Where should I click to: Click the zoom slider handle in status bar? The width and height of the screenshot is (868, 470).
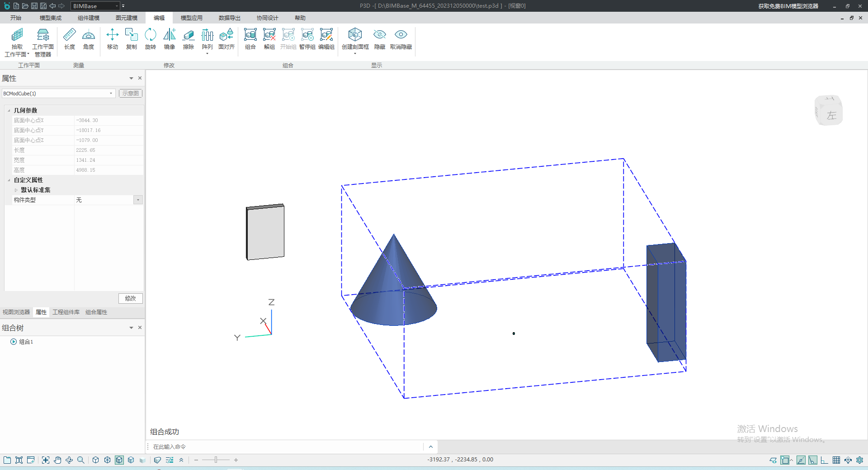pyautogui.click(x=216, y=460)
